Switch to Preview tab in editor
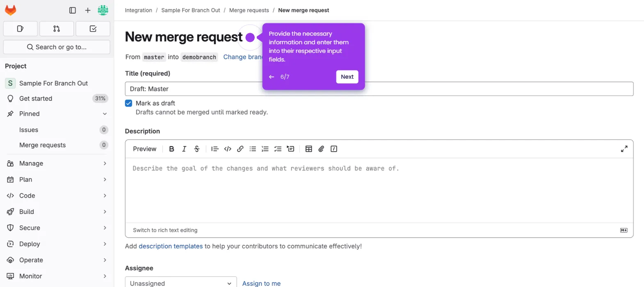The height and width of the screenshot is (287, 644). click(x=144, y=149)
